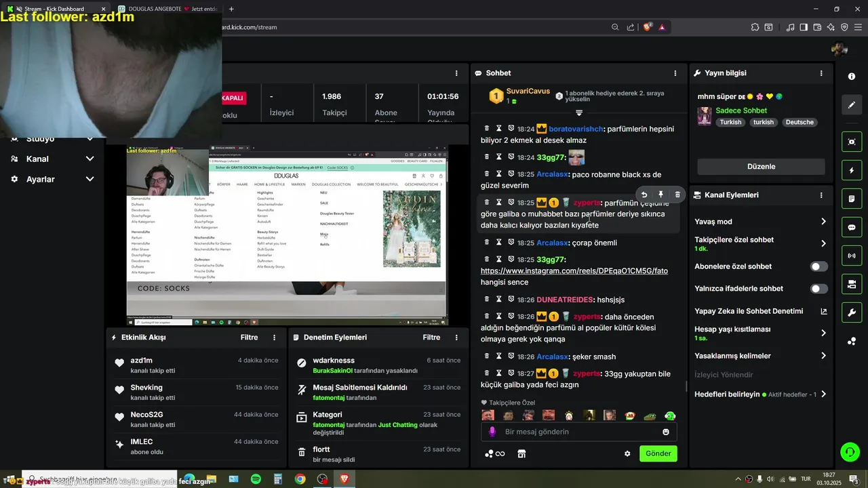Click the Brave icon in taskbar
Viewport: 868px width, 488px height.
(344, 479)
